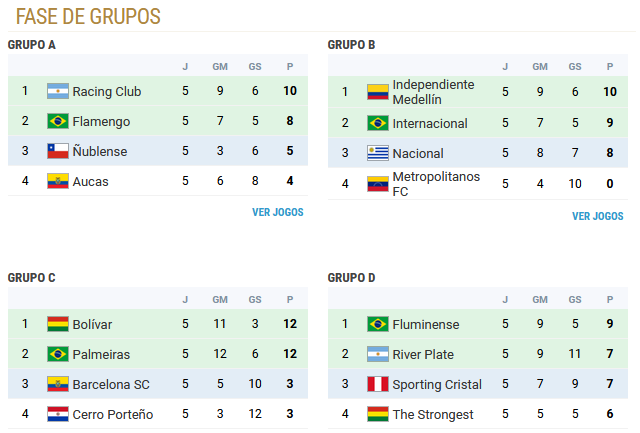
Task: Open Ver Jogos link under Grupo A
Action: tap(278, 212)
